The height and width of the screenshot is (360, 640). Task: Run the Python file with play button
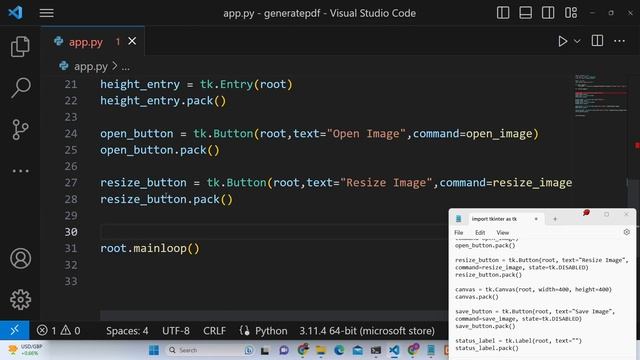pyautogui.click(x=562, y=41)
